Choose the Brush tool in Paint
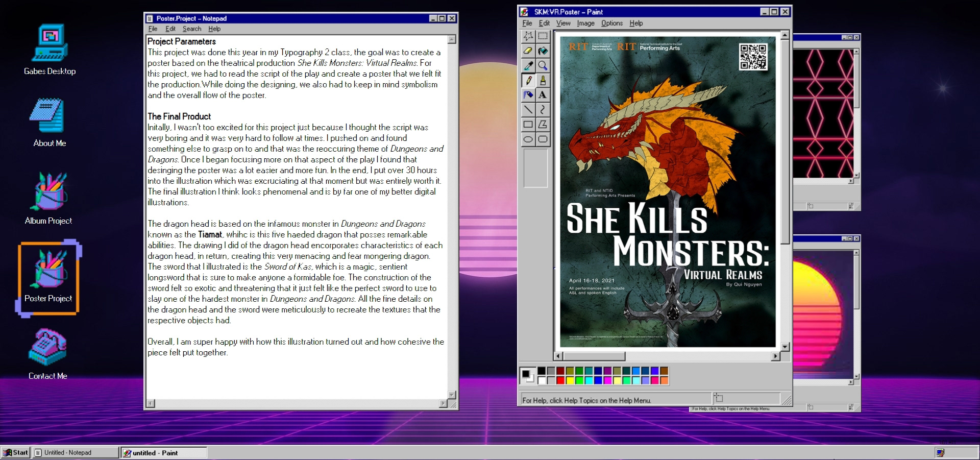The image size is (980, 460). point(543,80)
